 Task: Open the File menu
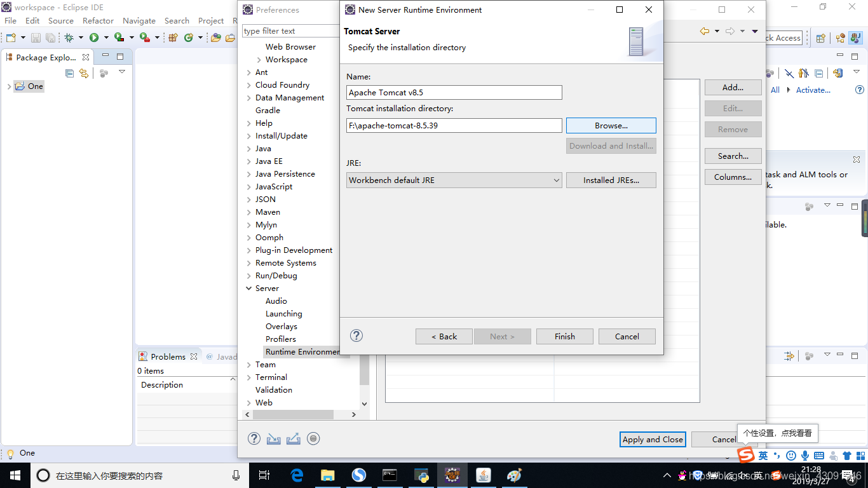11,20
